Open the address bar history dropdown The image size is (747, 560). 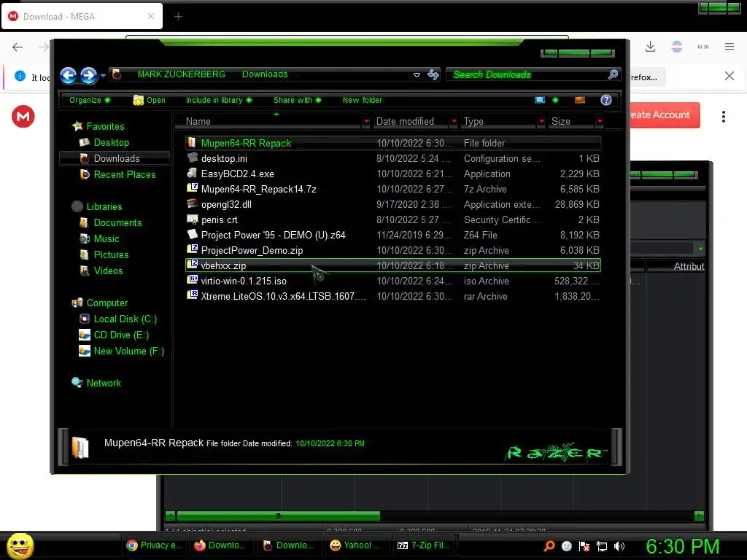pos(417,75)
